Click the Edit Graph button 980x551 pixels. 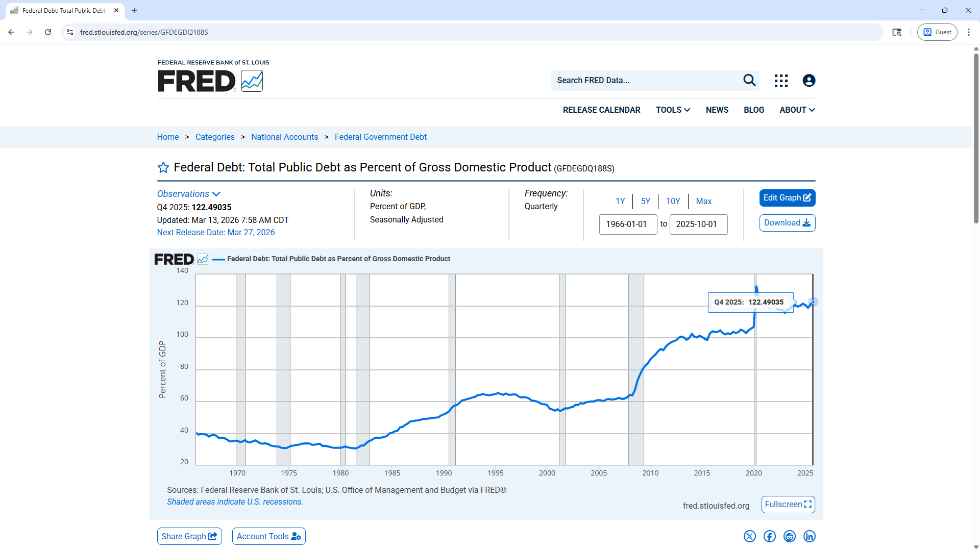coord(787,198)
